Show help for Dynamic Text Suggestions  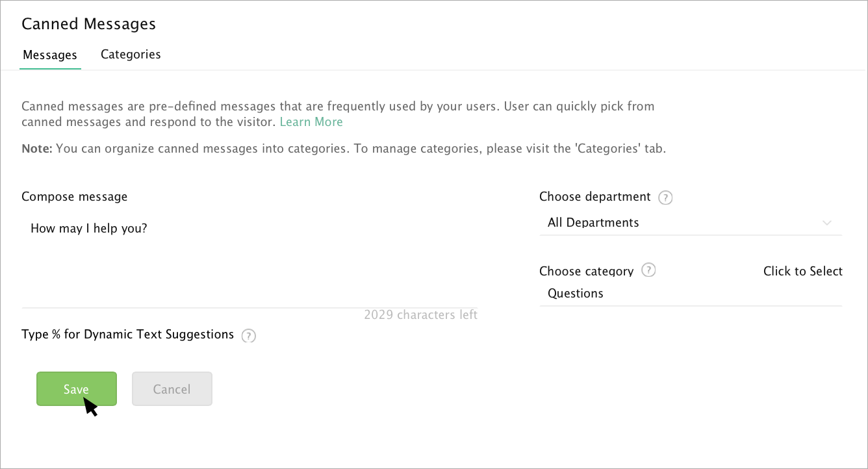click(248, 336)
